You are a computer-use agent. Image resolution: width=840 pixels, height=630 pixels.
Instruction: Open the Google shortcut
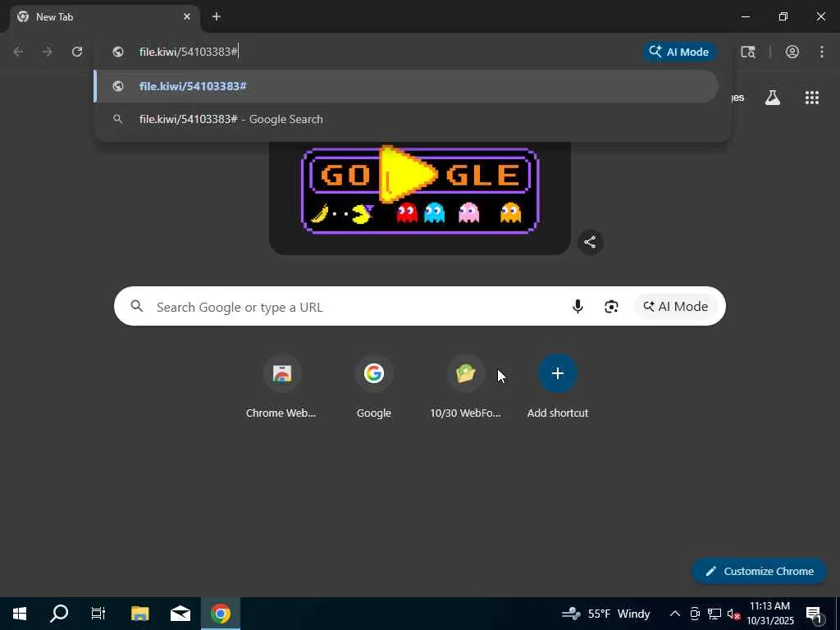(374, 387)
